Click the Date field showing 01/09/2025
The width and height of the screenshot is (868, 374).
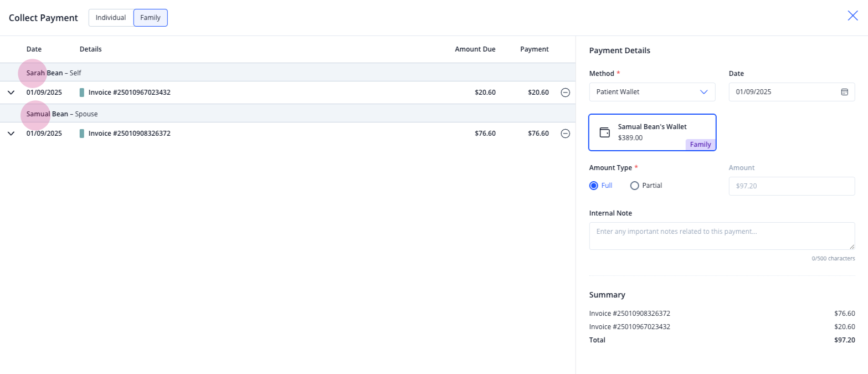[792, 92]
